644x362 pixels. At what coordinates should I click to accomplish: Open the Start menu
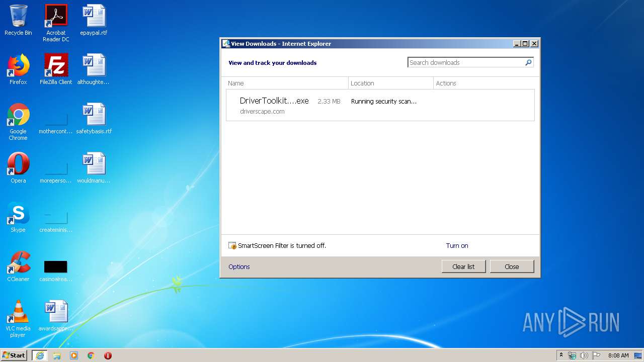(14, 355)
